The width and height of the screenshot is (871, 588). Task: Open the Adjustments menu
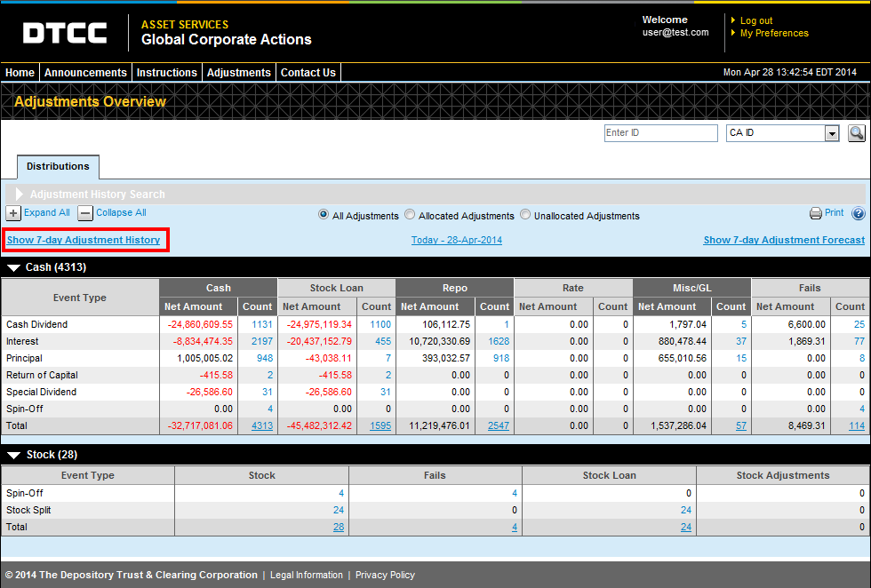[x=239, y=73]
